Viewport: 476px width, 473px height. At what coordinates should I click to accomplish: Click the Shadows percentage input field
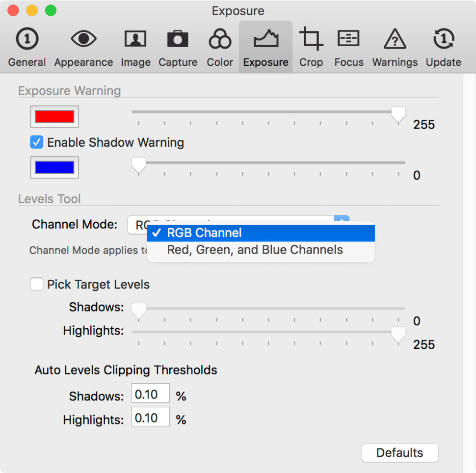(x=150, y=393)
